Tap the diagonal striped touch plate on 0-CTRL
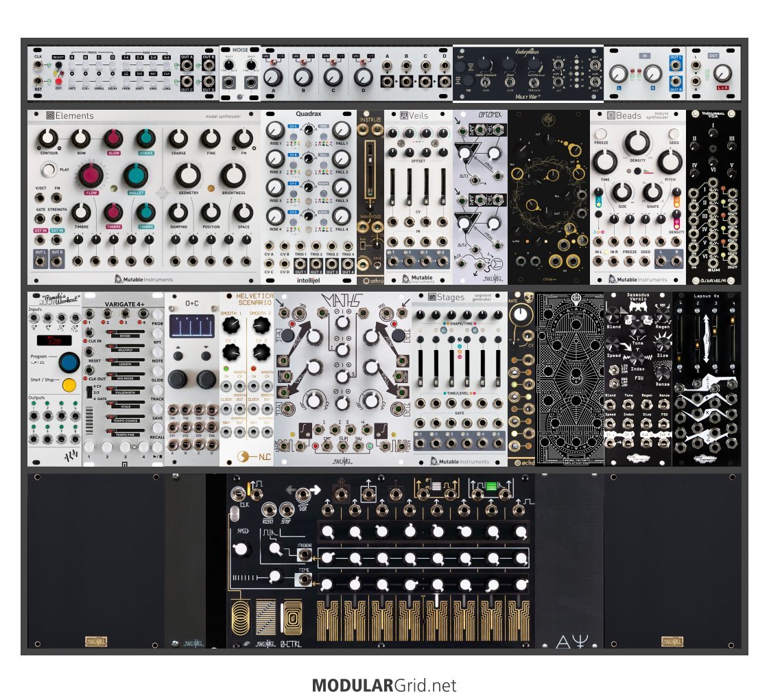The image size is (769, 700). (x=266, y=618)
